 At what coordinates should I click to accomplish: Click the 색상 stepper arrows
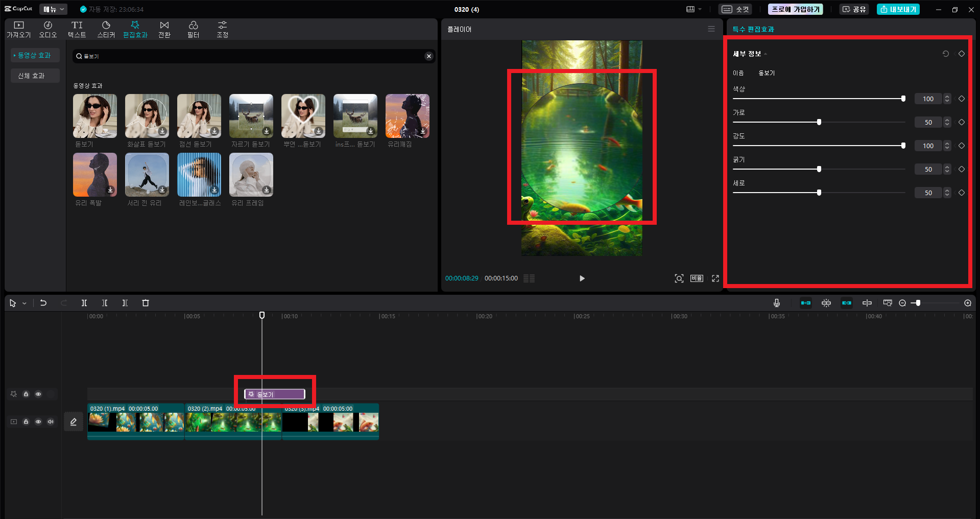(x=947, y=99)
